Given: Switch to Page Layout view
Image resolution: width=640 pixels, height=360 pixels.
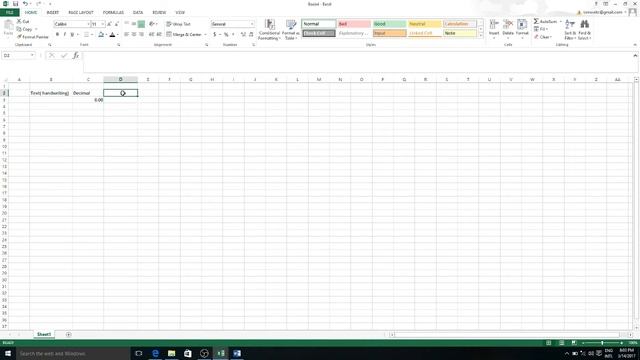Looking at the screenshot, I should tap(561, 343).
